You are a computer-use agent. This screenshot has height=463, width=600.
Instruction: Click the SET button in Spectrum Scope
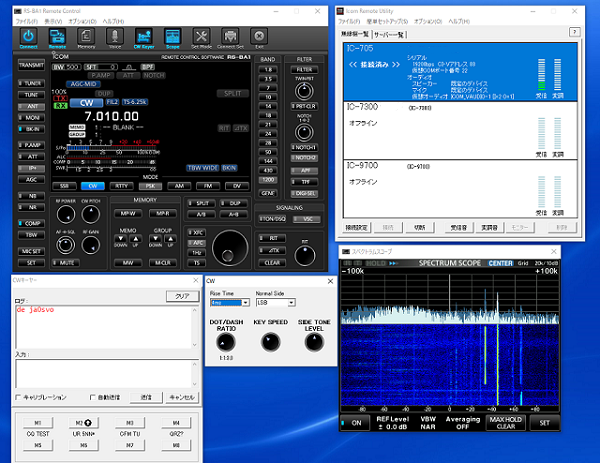pos(545,423)
